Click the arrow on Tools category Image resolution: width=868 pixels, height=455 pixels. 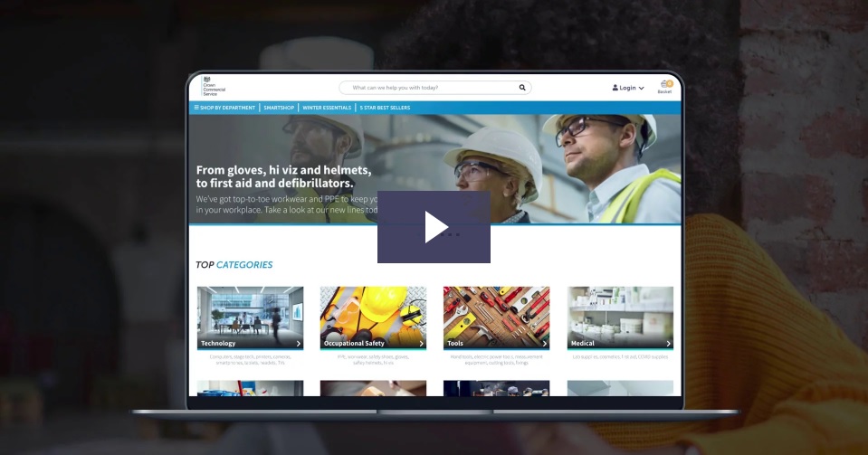545,344
